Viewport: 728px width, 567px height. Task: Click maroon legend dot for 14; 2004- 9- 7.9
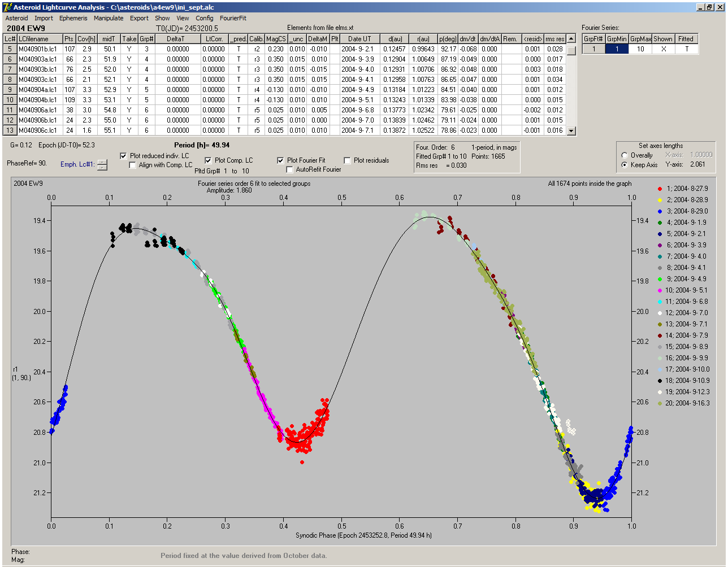click(660, 335)
